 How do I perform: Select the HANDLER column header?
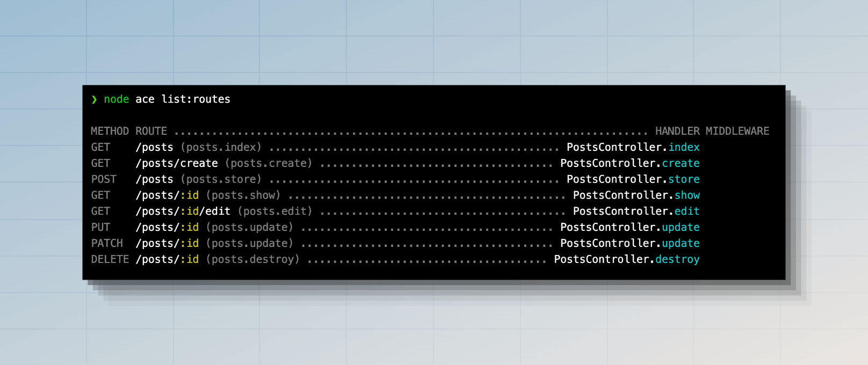[x=677, y=131]
